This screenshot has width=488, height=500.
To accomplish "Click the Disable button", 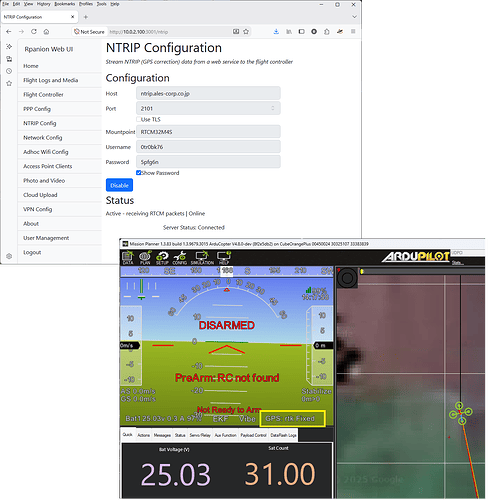I will pyautogui.click(x=119, y=185).
